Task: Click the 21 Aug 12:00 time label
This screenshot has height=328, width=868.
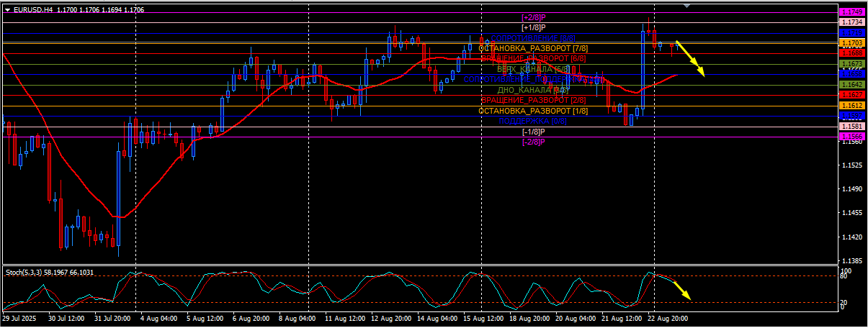Action: (x=622, y=317)
